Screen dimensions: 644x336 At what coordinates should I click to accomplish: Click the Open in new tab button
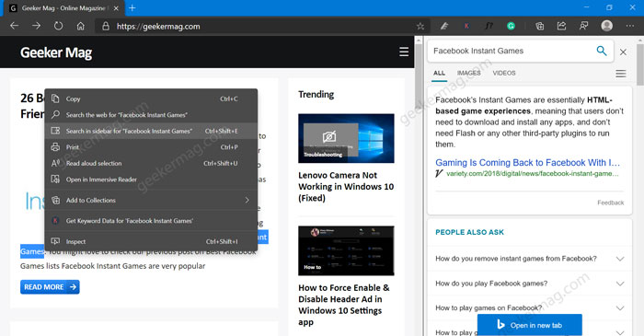tap(529, 325)
